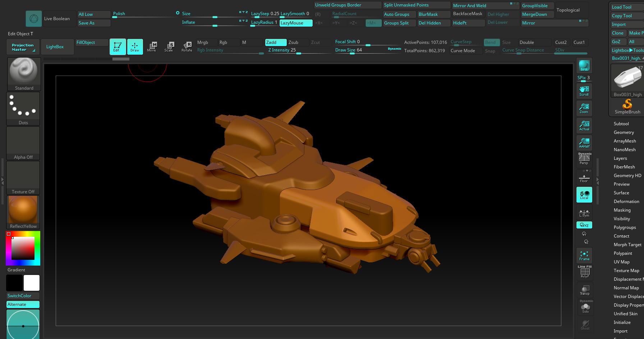Toggle Ghost transparency

pyautogui.click(x=585, y=324)
